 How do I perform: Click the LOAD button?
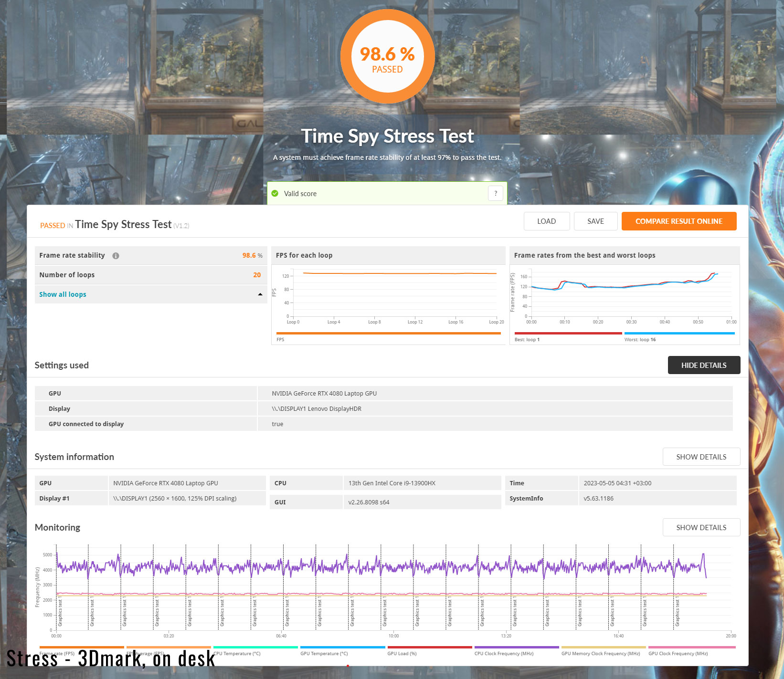click(x=546, y=221)
